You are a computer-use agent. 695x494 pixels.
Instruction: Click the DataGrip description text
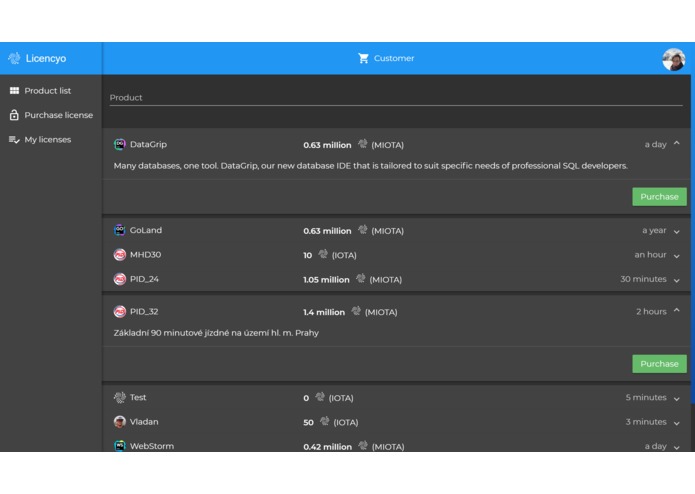point(371,166)
